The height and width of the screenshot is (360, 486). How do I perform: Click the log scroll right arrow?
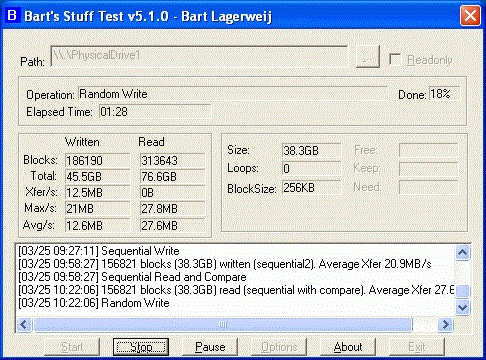click(445, 324)
